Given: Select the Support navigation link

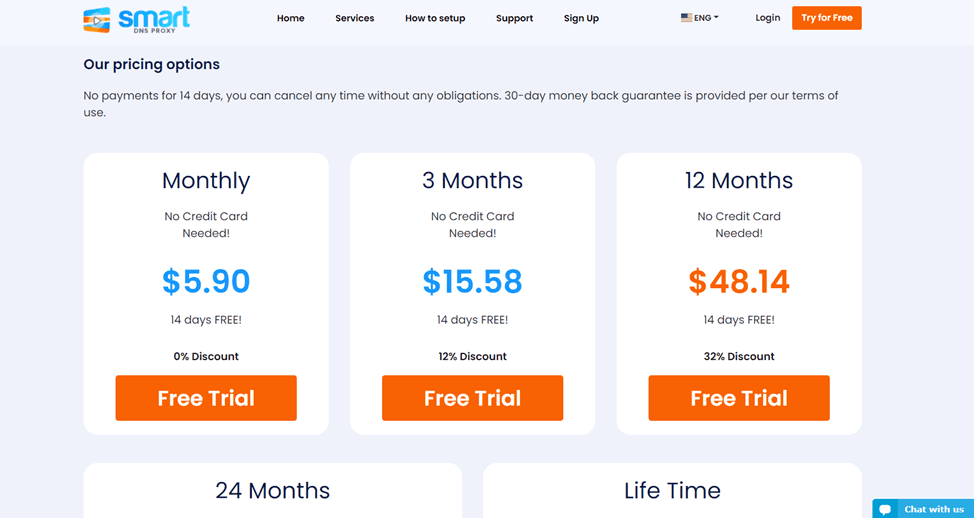Looking at the screenshot, I should point(514,18).
